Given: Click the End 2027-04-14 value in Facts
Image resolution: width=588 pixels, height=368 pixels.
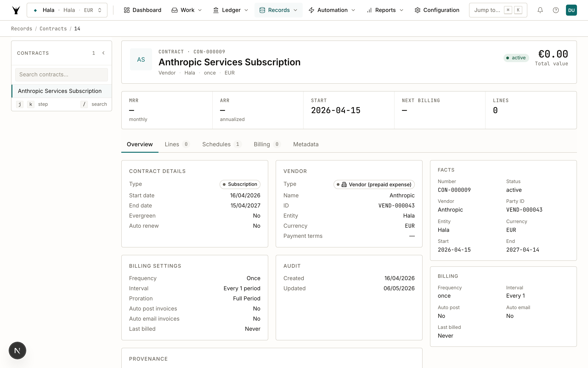Looking at the screenshot, I should [x=523, y=250].
